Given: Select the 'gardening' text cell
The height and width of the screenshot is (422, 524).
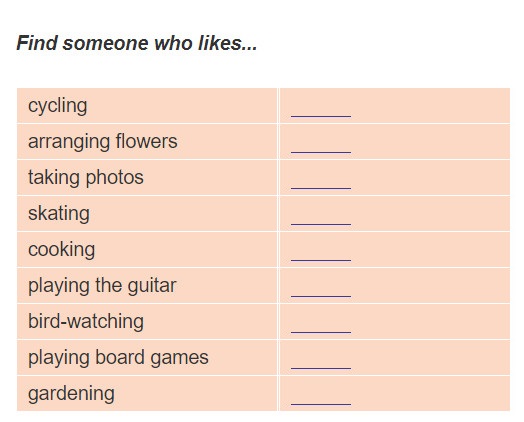Looking at the screenshot, I should tap(147, 394).
